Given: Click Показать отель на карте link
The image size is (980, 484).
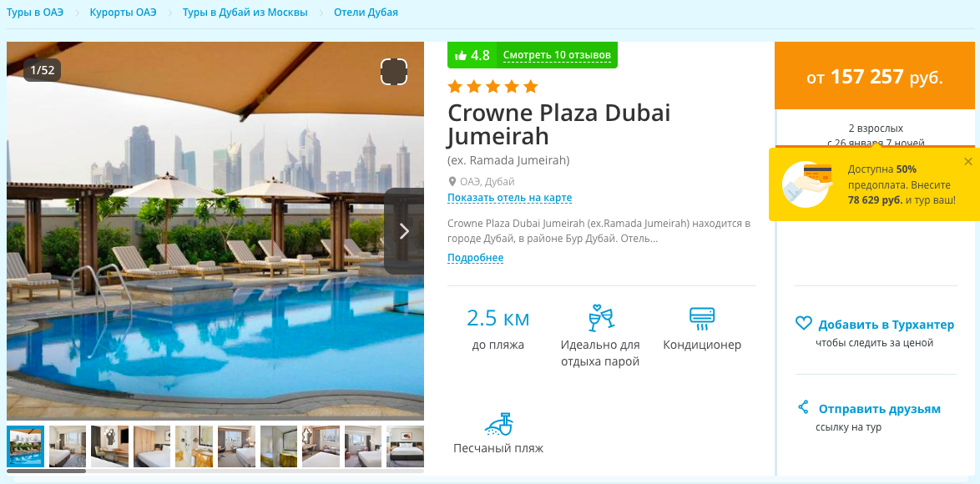Looking at the screenshot, I should 510,198.
